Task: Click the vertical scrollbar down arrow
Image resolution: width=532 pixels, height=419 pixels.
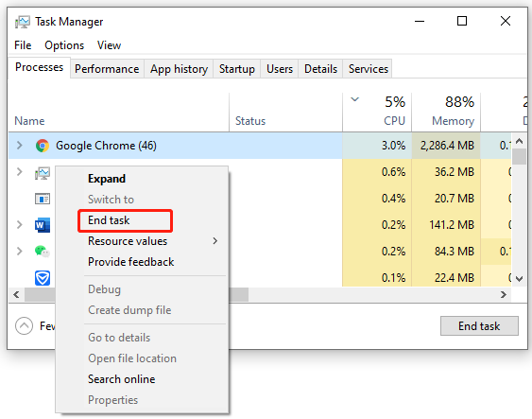Action: click(519, 279)
